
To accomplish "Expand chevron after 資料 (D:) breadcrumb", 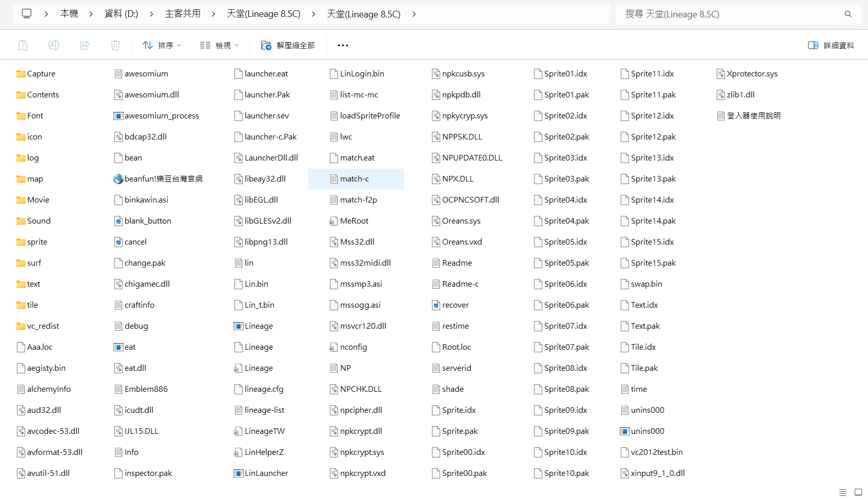I will pos(151,14).
